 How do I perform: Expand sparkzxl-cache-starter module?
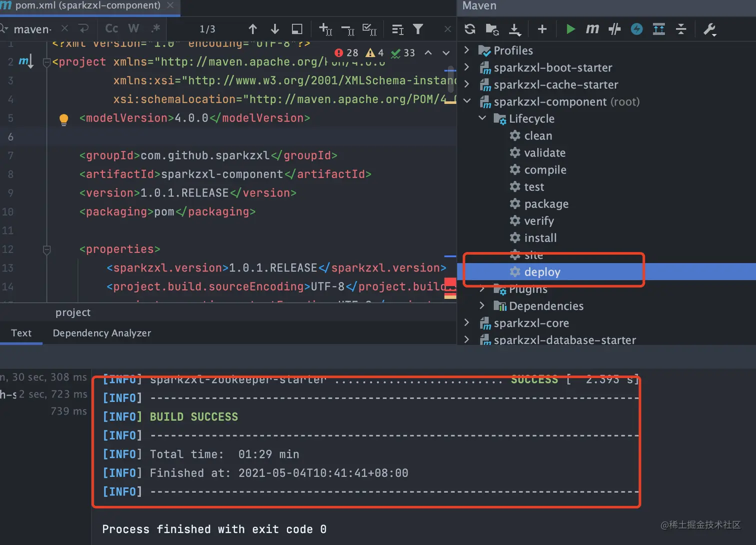click(x=466, y=84)
